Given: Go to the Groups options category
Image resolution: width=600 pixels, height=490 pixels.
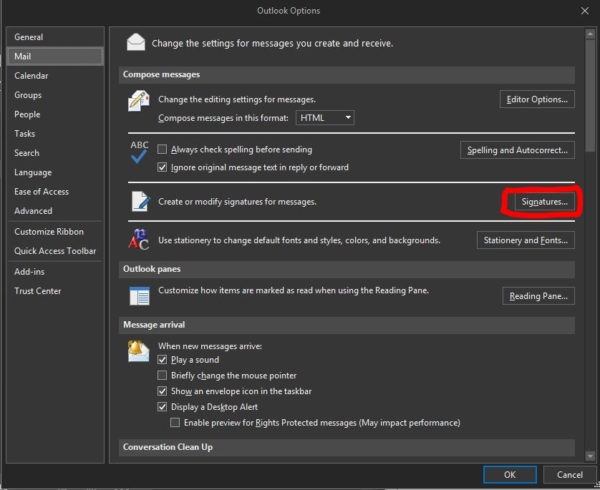Looking at the screenshot, I should coord(55,95).
